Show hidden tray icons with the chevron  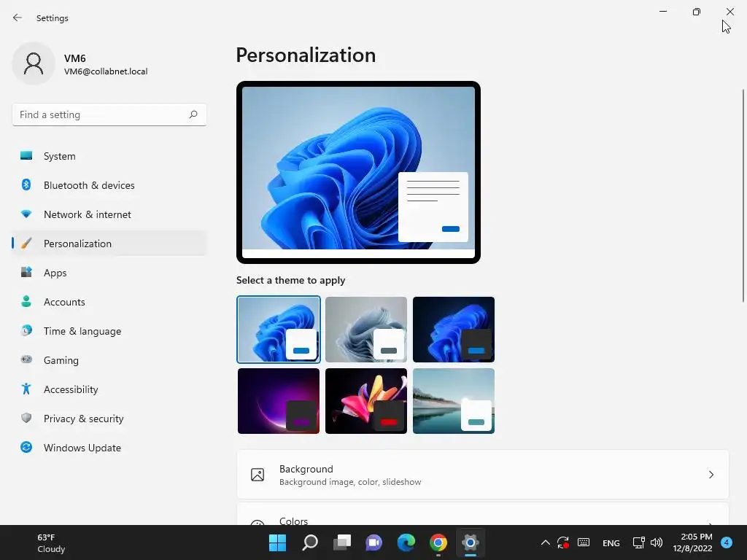[546, 542]
